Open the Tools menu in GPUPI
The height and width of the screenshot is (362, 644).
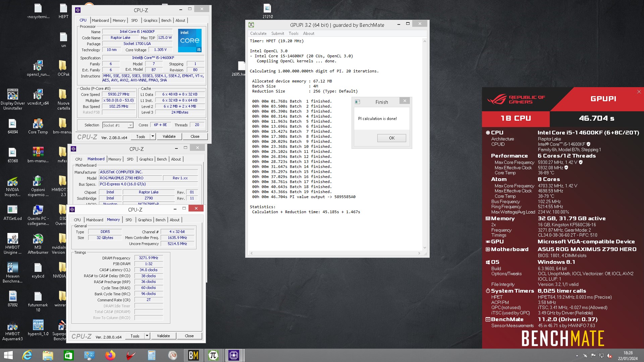pyautogui.click(x=293, y=34)
